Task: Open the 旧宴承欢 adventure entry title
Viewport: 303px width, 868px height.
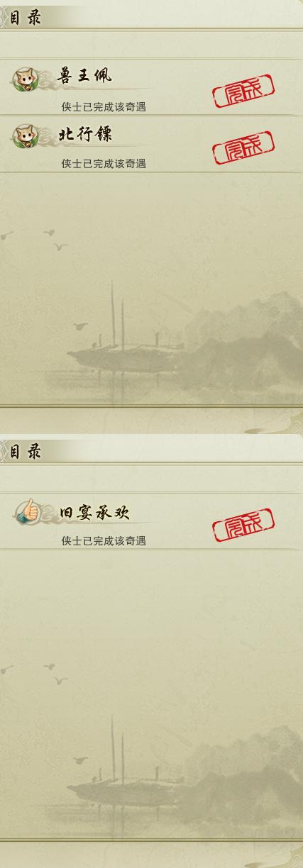Action: [x=93, y=511]
